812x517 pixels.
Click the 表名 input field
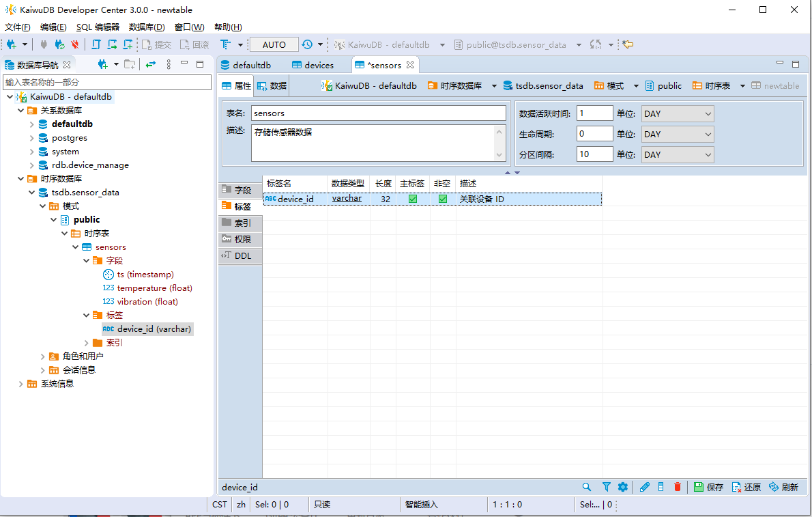(379, 113)
